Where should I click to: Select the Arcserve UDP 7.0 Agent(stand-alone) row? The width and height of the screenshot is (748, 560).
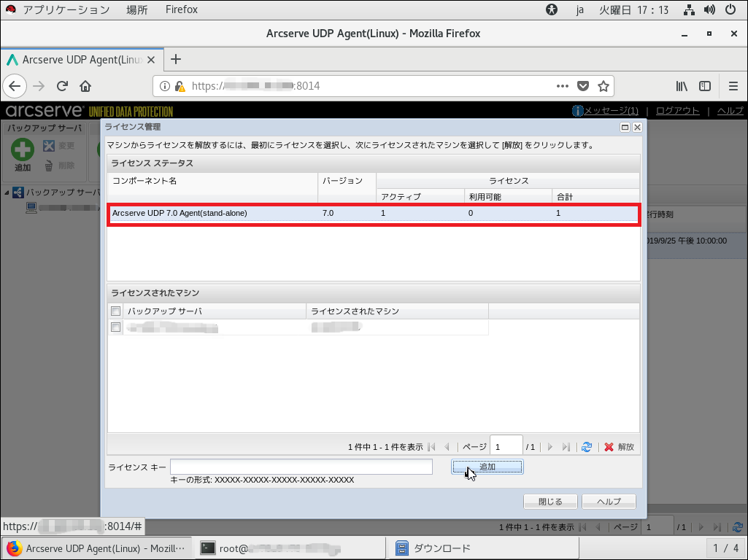pyautogui.click(x=374, y=213)
